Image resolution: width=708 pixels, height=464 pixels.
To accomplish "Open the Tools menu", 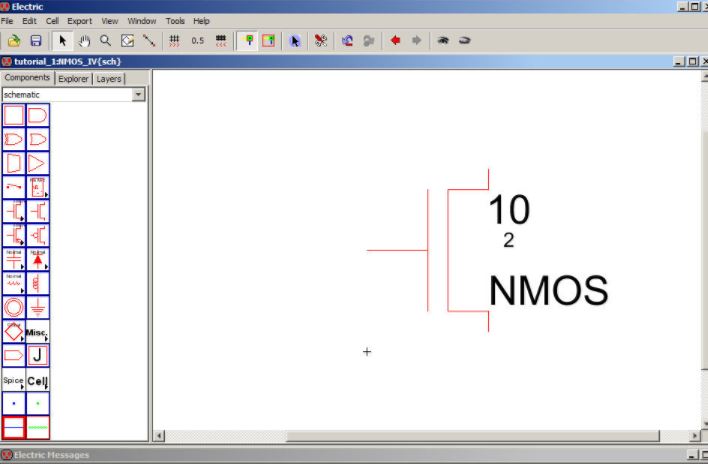I will [x=175, y=21].
